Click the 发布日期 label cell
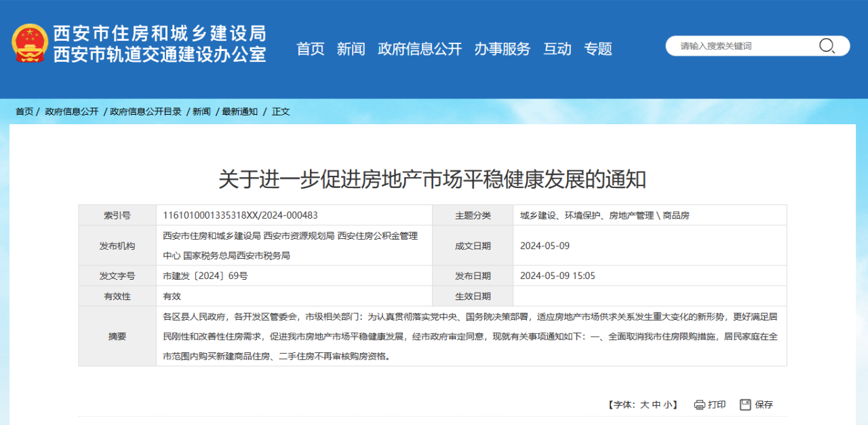Viewport: 868px width, 425px height. pyautogui.click(x=473, y=276)
